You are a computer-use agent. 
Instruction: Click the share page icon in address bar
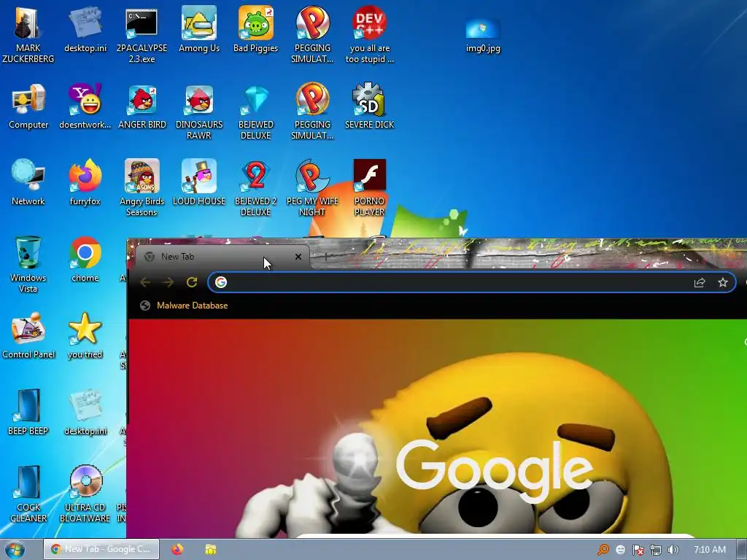coord(700,282)
